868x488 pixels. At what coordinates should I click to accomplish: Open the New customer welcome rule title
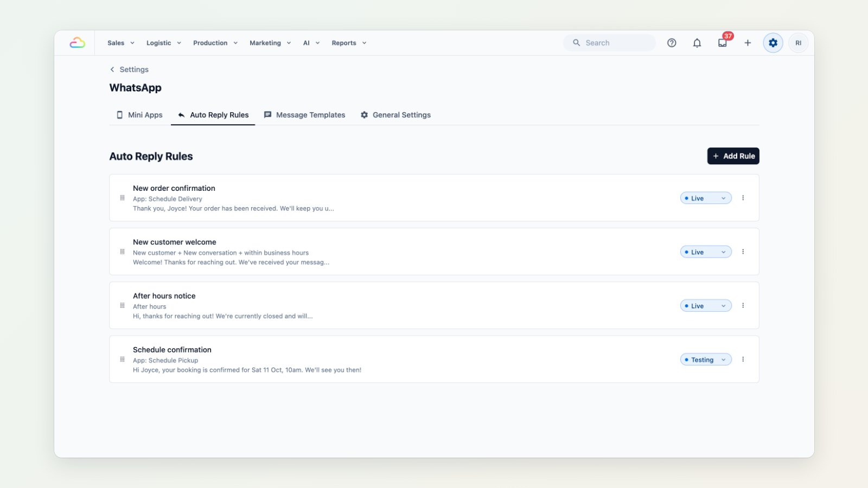(x=175, y=242)
